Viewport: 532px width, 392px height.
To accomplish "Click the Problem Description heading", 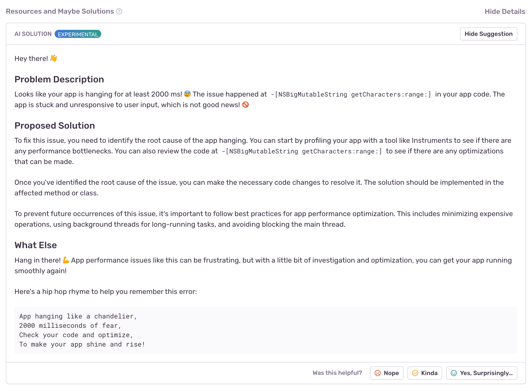I will click(59, 79).
